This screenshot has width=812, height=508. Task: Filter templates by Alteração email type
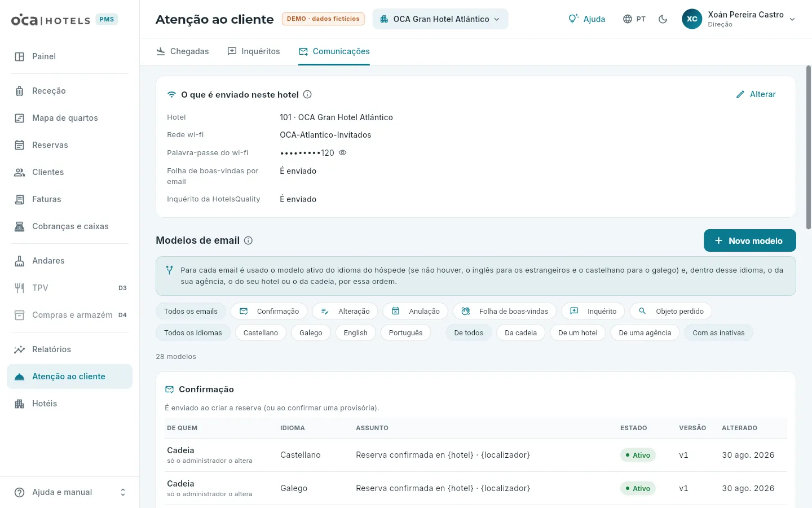click(345, 312)
